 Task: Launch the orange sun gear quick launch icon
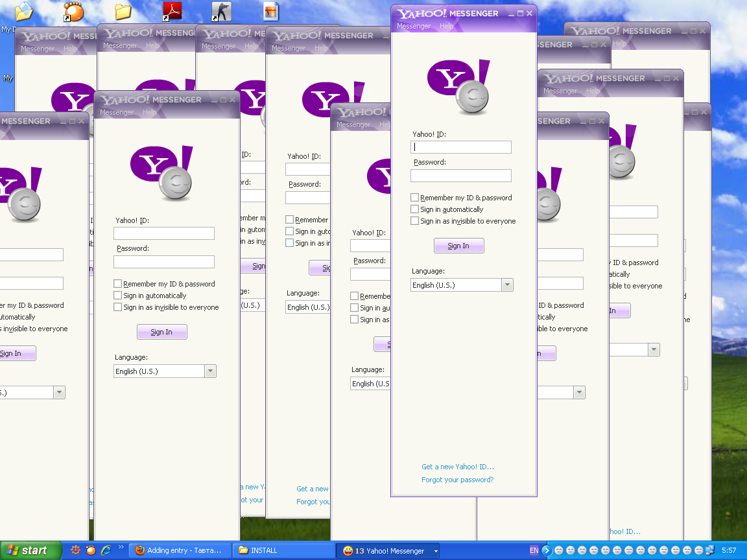75,550
